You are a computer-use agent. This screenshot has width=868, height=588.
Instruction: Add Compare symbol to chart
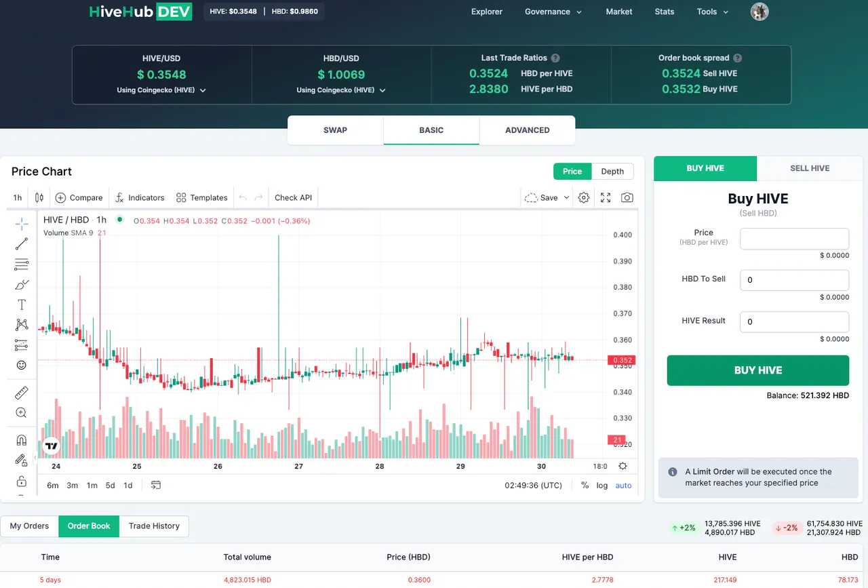click(x=79, y=197)
